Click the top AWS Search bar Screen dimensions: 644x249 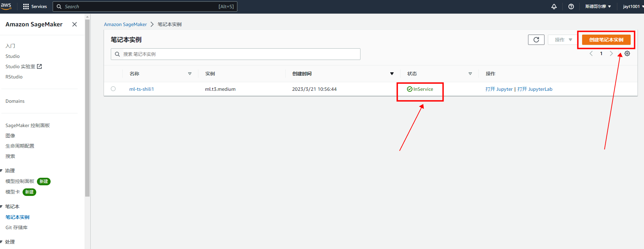point(145,7)
